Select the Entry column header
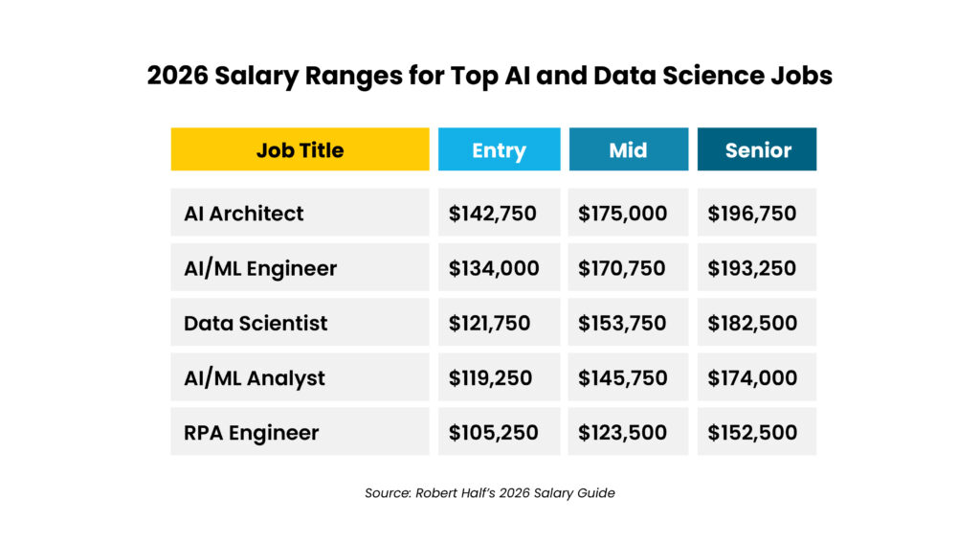The width and height of the screenshot is (980, 544). coord(500,149)
